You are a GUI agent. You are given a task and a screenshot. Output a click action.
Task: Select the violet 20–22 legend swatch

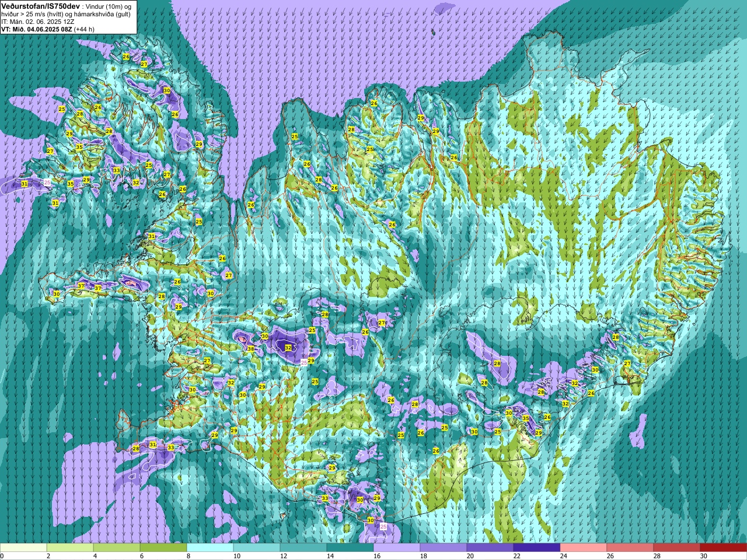[x=490, y=548]
